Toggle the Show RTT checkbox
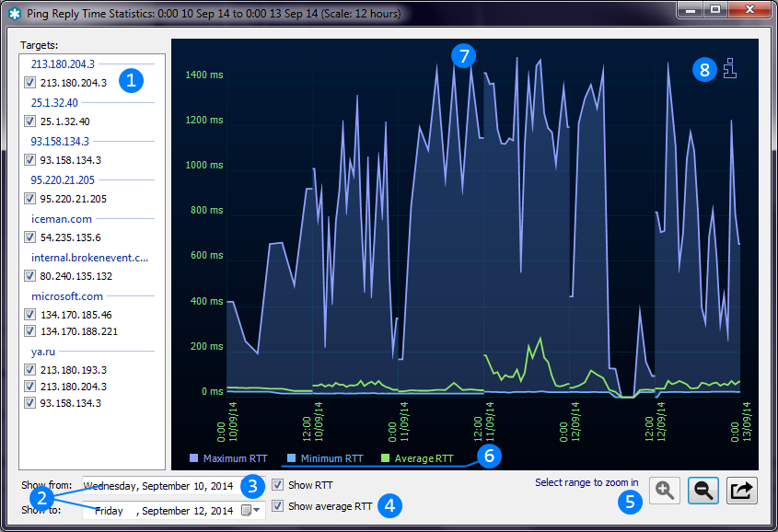The width and height of the screenshot is (778, 532). pyautogui.click(x=278, y=485)
